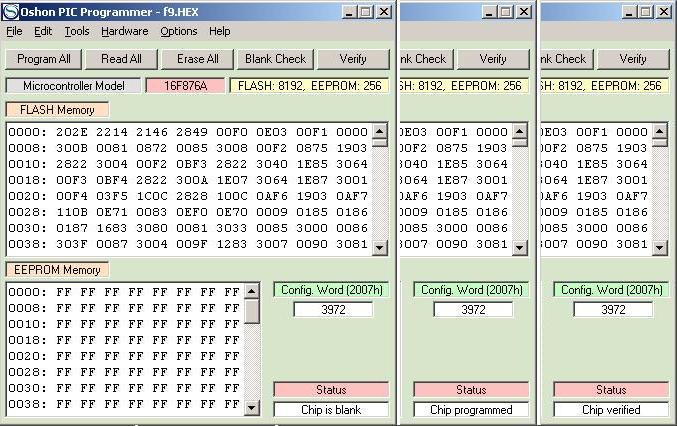Click Config. Word (2007h) label in middle window
This screenshot has height=426, width=677.
click(471, 290)
